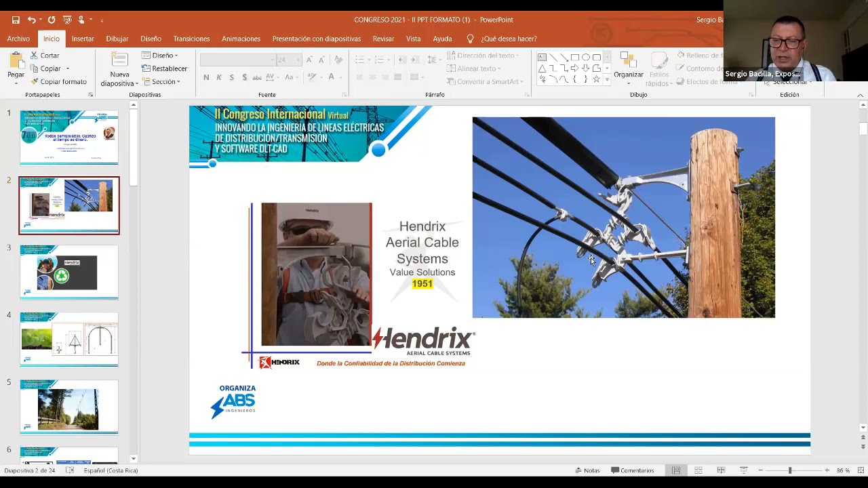
Task: Click the power line photo on the slide
Action: point(623,217)
